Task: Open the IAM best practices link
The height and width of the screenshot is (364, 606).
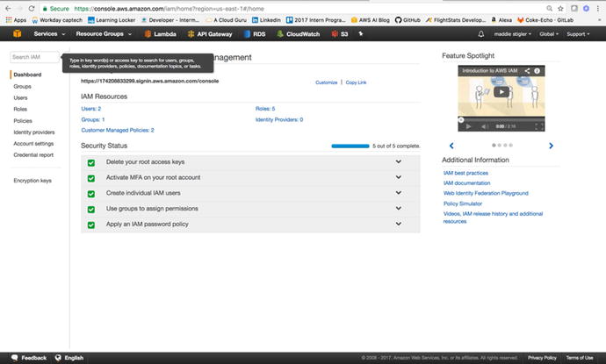Action: [465, 174]
